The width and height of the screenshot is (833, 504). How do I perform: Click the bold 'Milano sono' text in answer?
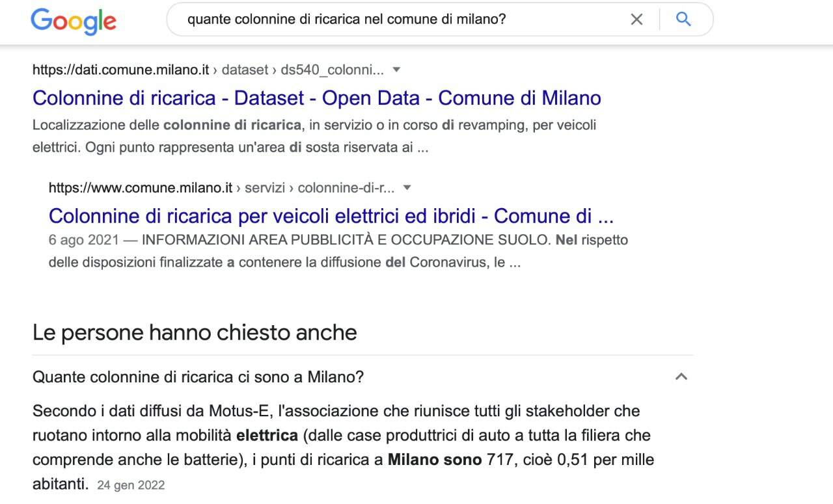tap(435, 460)
